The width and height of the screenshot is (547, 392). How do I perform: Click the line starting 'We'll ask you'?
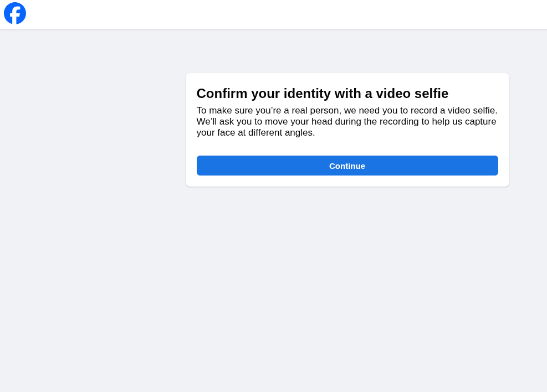pyautogui.click(x=346, y=122)
